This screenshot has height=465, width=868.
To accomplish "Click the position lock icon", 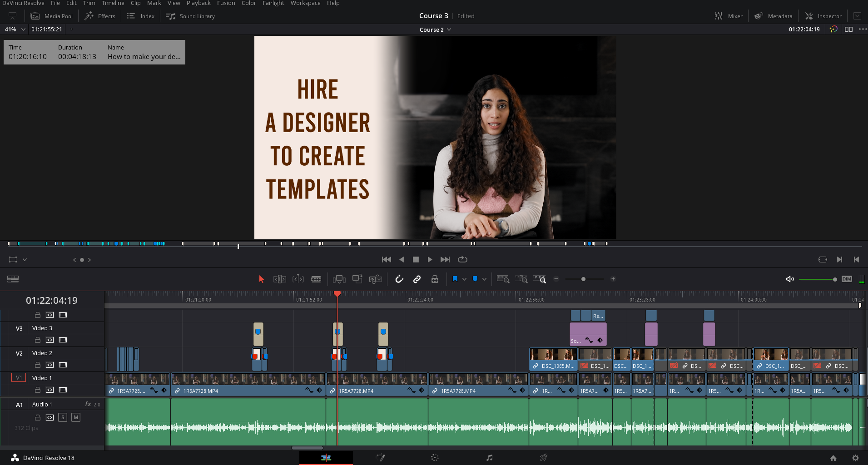I will click(435, 279).
